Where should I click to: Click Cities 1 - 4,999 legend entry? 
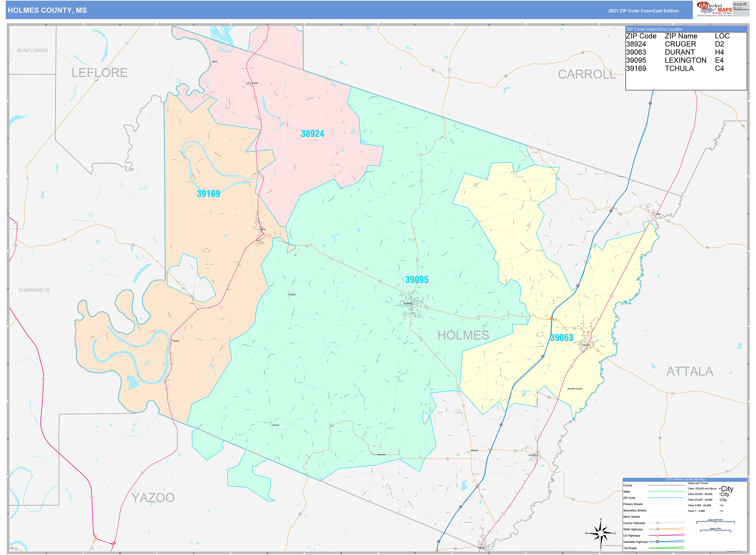click(696, 511)
